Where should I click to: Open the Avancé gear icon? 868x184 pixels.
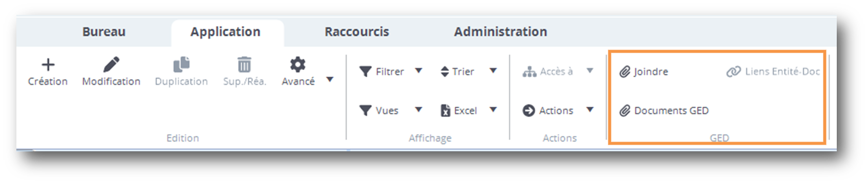pyautogui.click(x=298, y=64)
